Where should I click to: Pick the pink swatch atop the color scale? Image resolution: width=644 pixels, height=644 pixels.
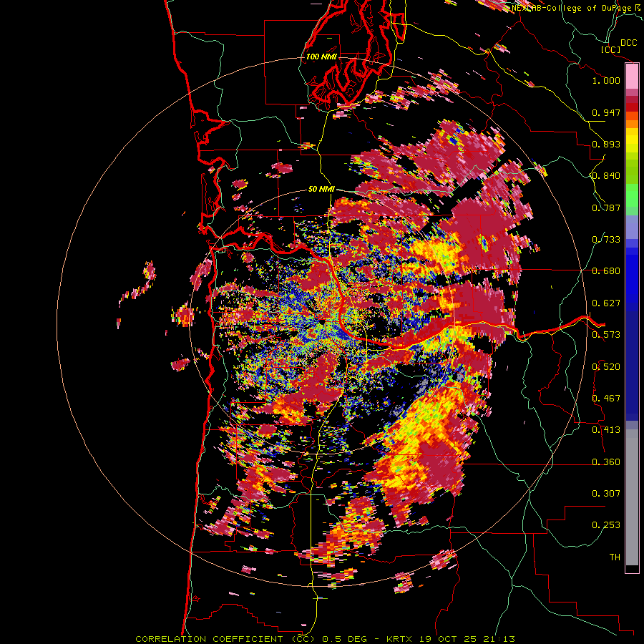(632, 76)
